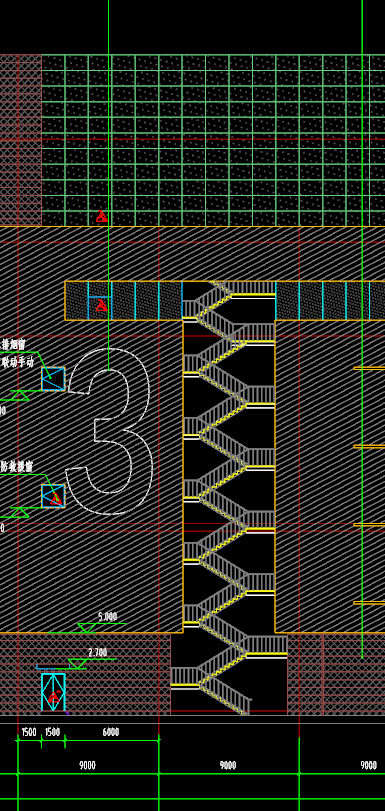Click the 6000 dimension value
385x811 pixels.
(x=111, y=732)
